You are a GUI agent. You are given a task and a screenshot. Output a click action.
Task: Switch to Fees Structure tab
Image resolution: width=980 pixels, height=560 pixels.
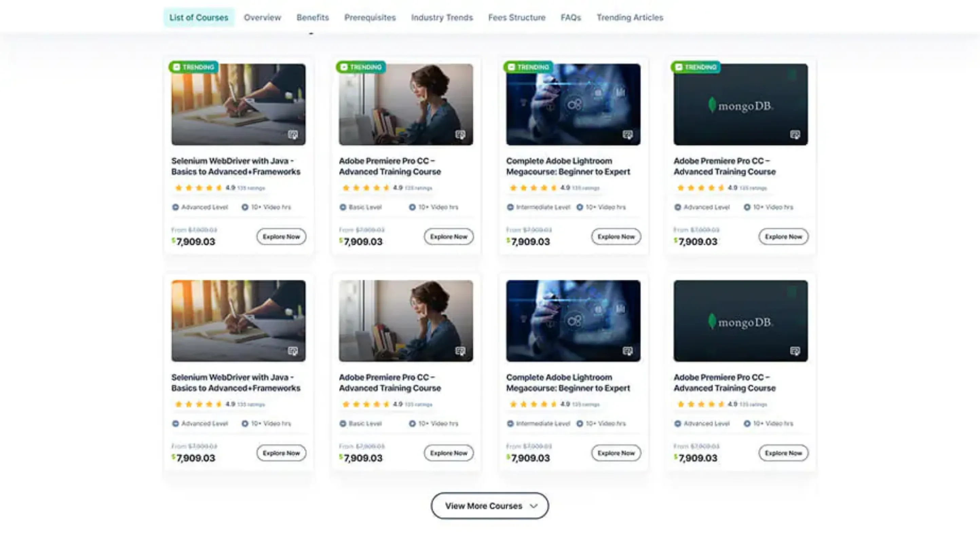[516, 17]
